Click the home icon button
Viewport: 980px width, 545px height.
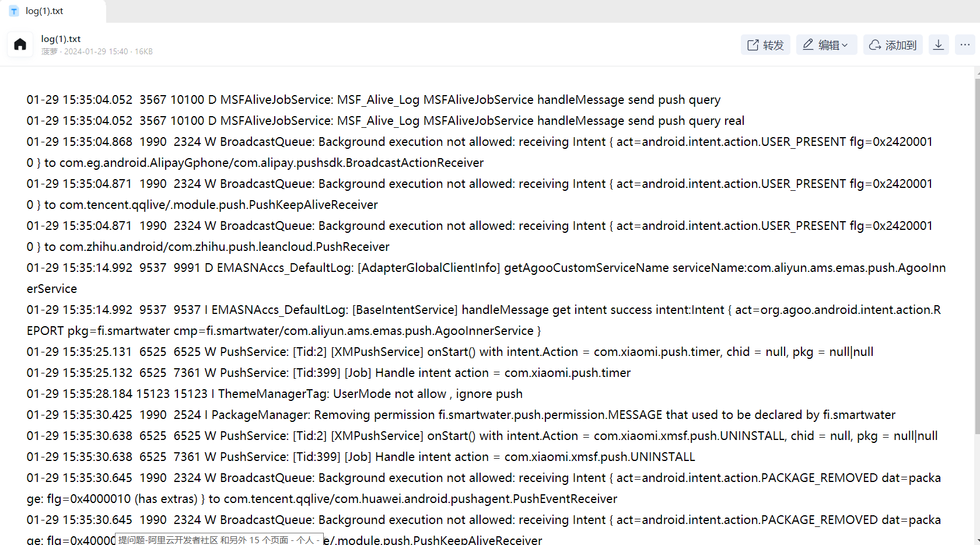pos(20,44)
